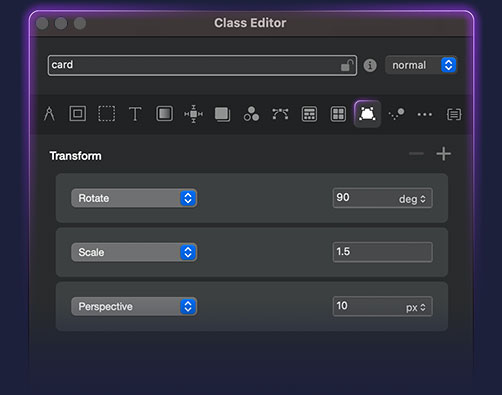Select the active Transform toolbar icon
This screenshot has width=502, height=395.
(x=367, y=114)
